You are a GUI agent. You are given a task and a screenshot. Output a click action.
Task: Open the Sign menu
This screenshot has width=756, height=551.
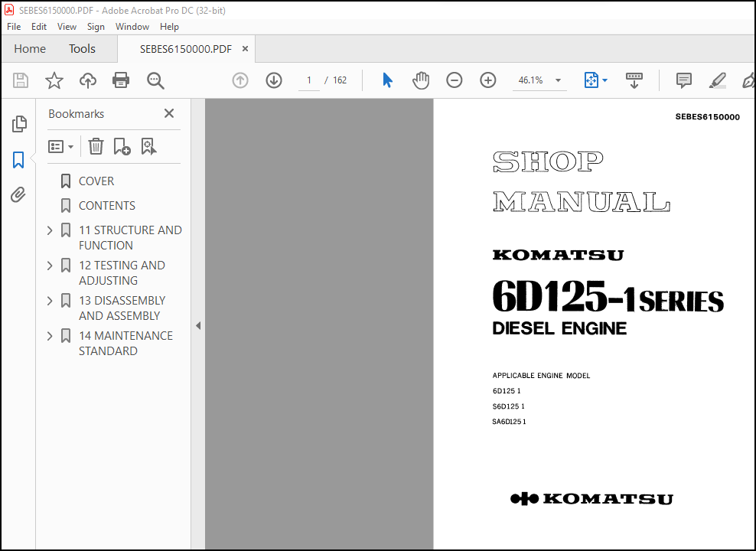coord(96,27)
